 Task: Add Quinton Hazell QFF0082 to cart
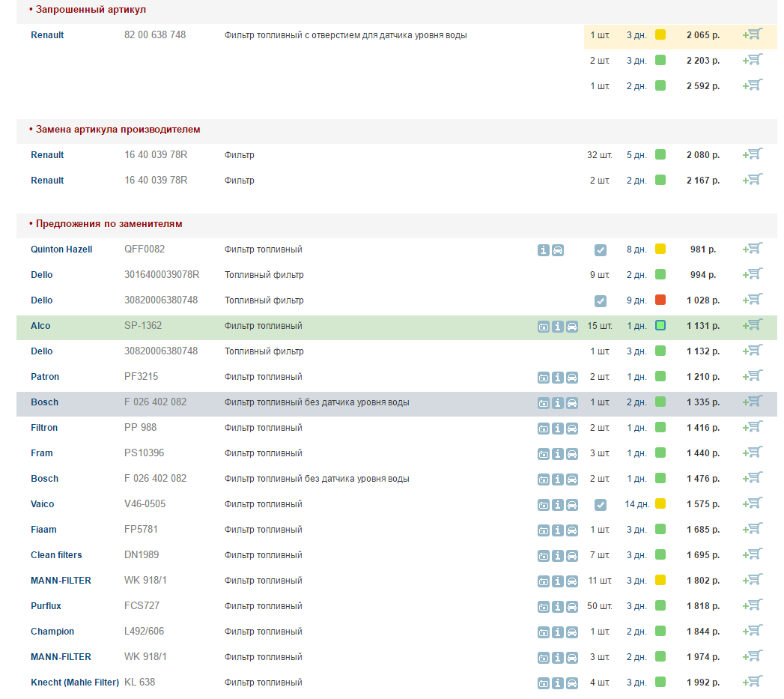pyautogui.click(x=753, y=249)
